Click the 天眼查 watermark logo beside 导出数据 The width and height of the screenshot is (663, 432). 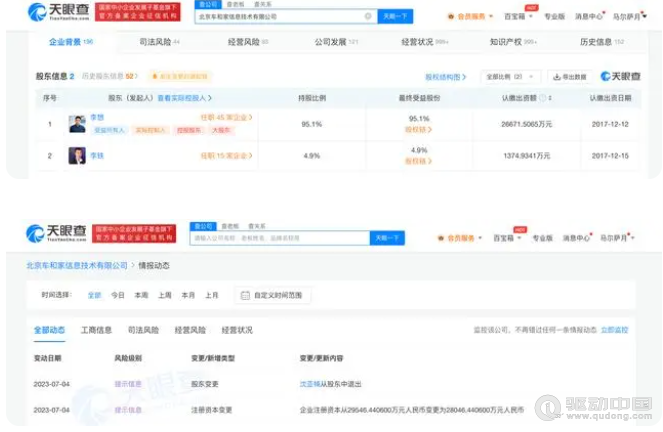point(620,77)
